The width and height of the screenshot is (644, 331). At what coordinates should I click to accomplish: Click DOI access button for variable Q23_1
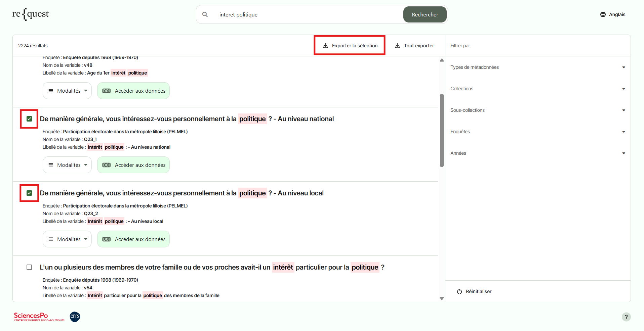[x=133, y=165]
